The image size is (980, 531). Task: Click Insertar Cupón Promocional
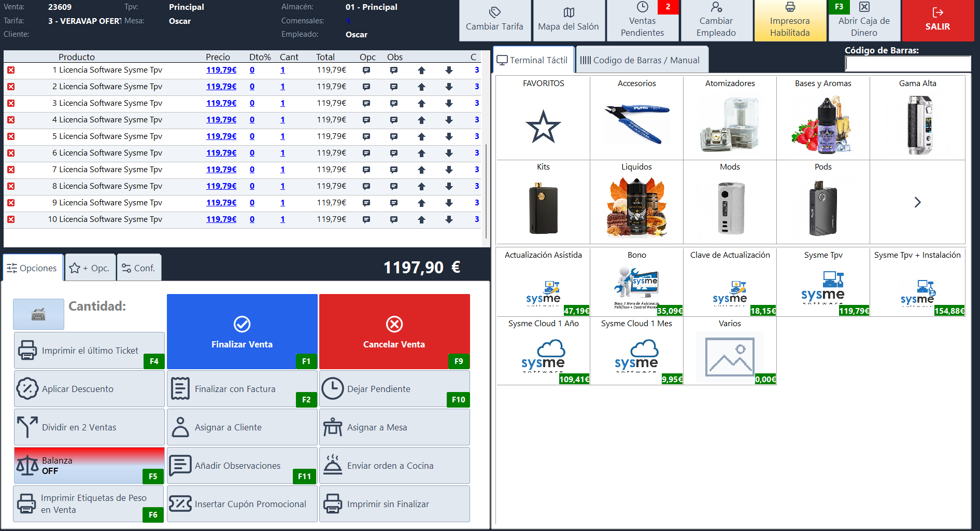242,504
